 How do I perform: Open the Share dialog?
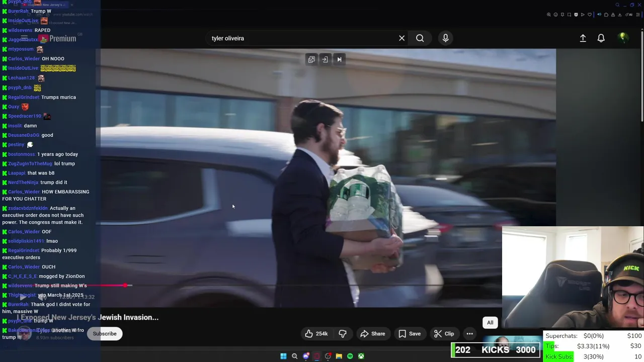[x=373, y=334]
